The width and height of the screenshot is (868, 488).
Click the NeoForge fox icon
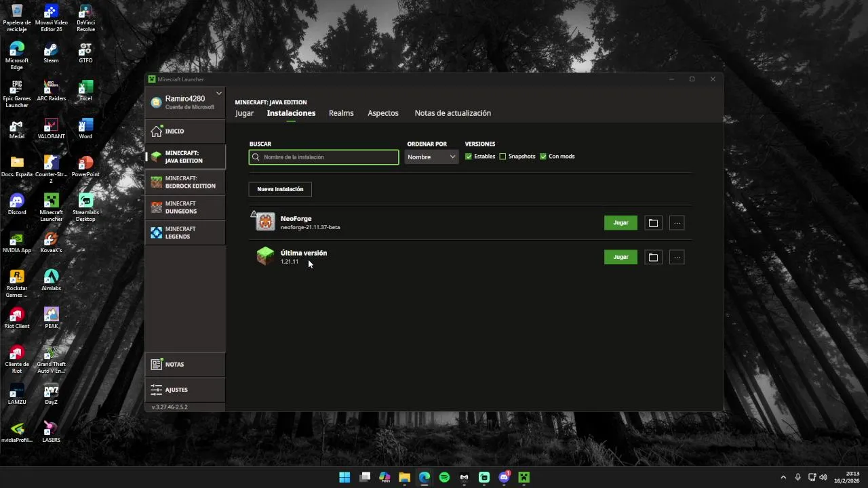tap(265, 222)
